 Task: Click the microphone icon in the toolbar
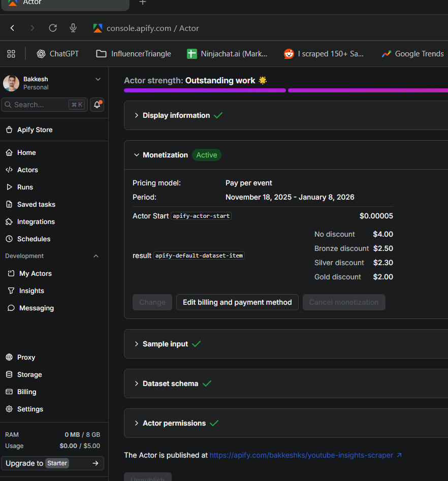pos(73,28)
